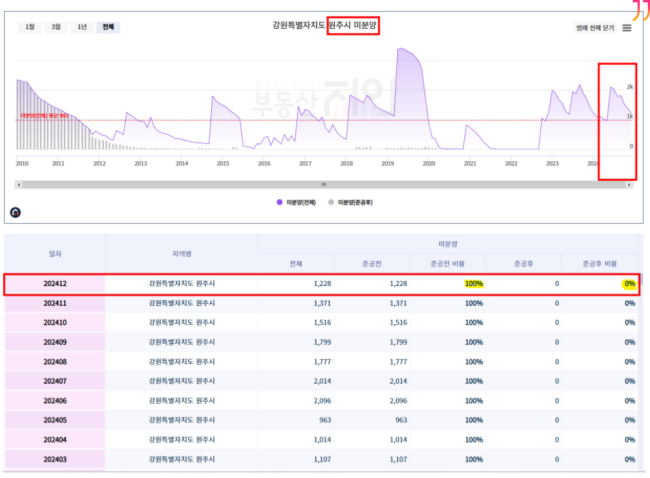Click 전체 value 1,107 in 202403 row
The image size is (650, 478).
[x=322, y=459]
